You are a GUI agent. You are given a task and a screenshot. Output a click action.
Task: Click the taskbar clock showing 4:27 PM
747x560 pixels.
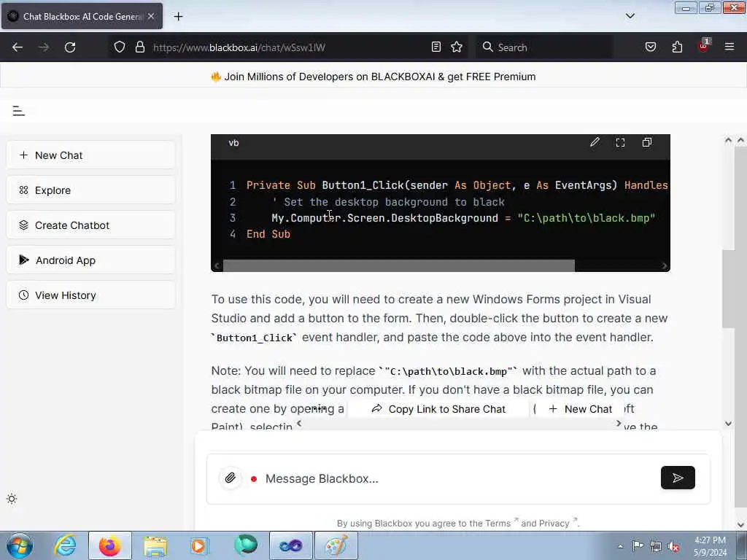coord(711,546)
